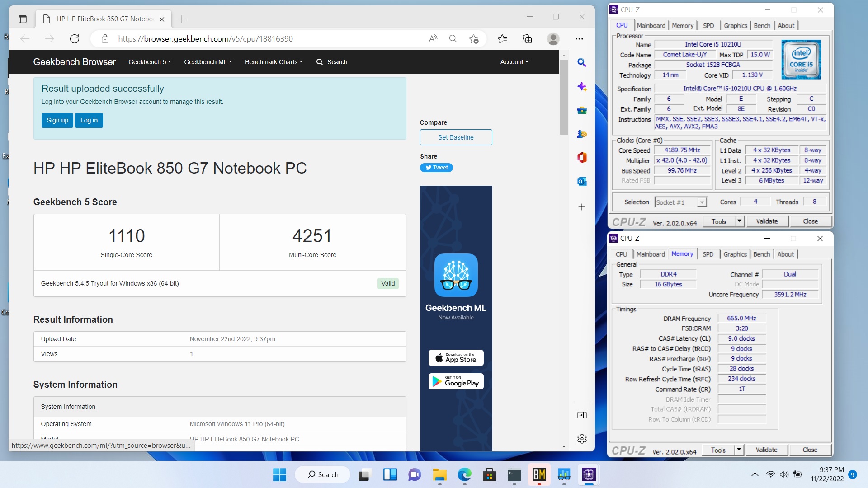The width and height of the screenshot is (868, 488).
Task: Click the CPU-Z taskbar icon
Action: tap(589, 475)
